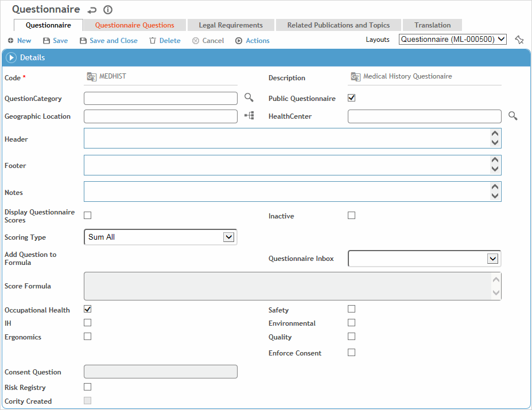Open Geographic Location hierarchy picker icon

coord(250,116)
